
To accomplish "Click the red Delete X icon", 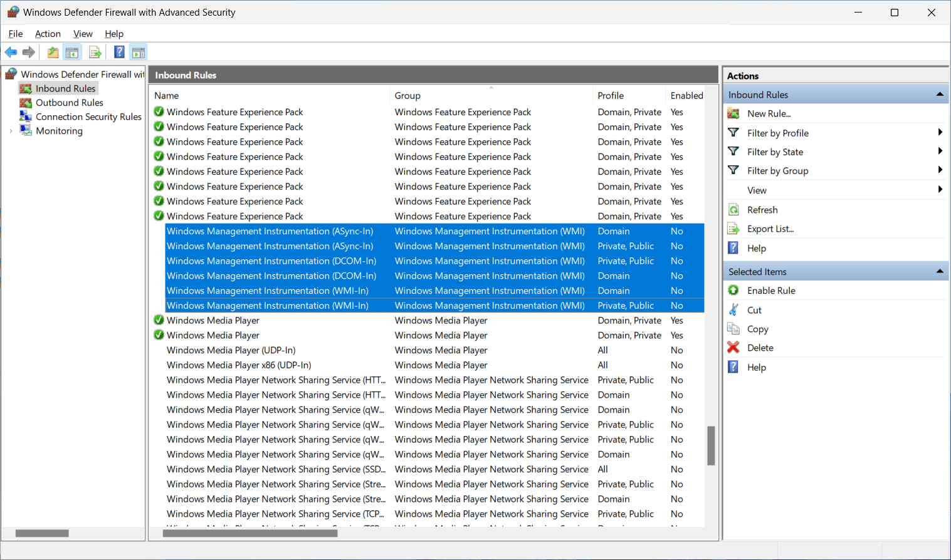I will point(733,347).
